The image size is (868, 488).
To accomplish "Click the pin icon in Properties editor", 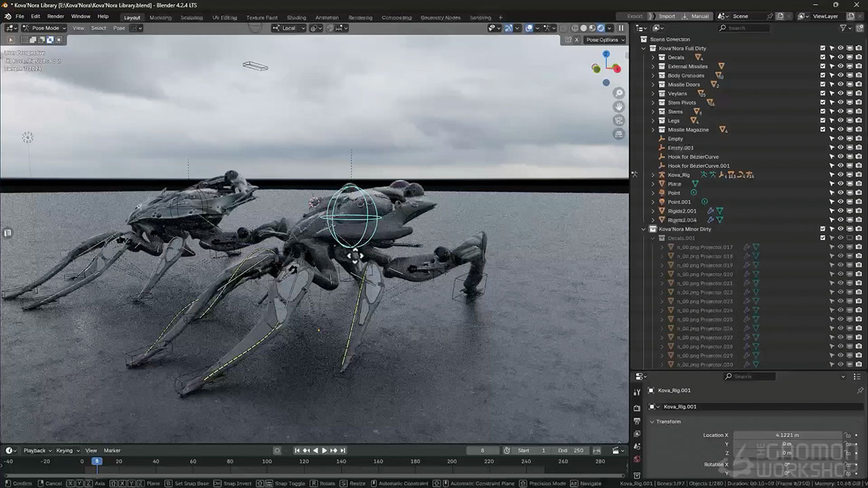I will click(860, 390).
